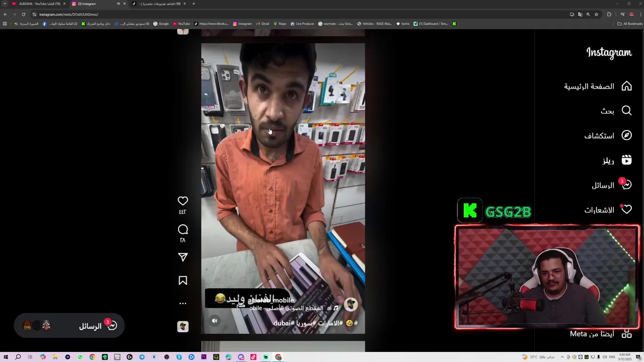644x362 pixels.
Task: Open Skype from the taskbar
Action: click(179, 357)
